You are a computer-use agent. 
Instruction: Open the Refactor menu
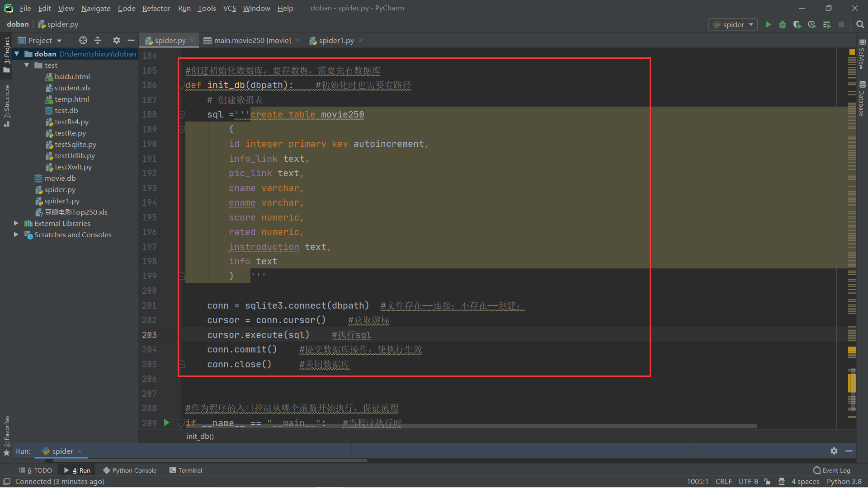point(156,8)
